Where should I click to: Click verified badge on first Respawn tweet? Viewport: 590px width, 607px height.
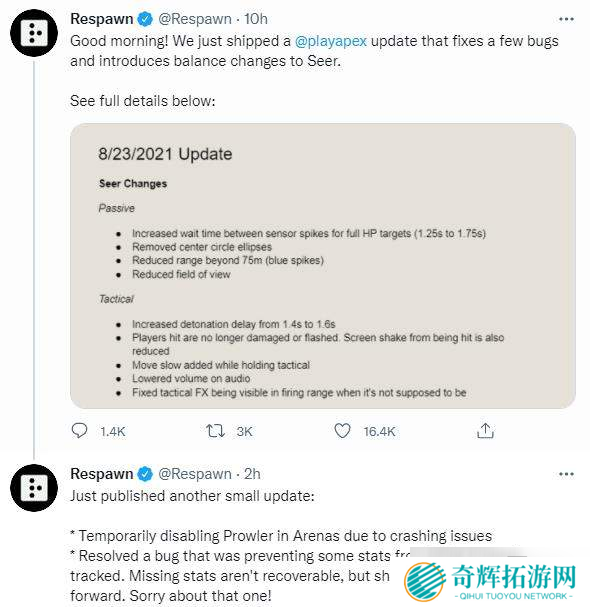(145, 19)
